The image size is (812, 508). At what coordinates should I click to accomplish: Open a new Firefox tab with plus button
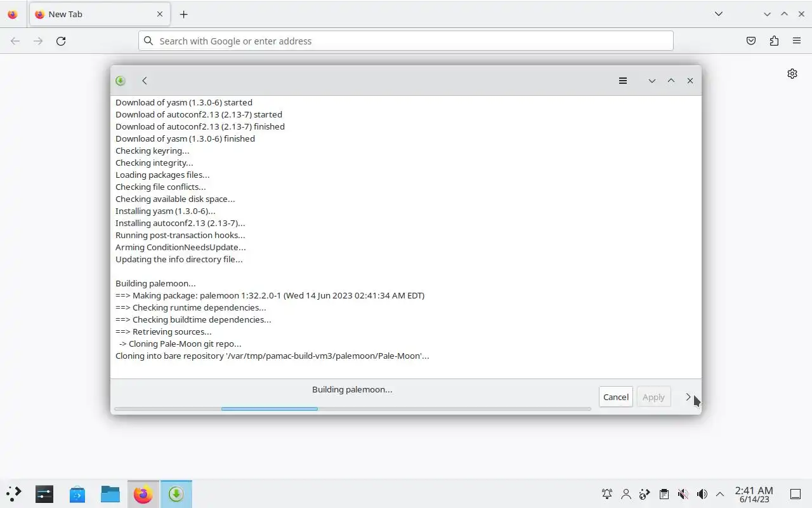183,14
